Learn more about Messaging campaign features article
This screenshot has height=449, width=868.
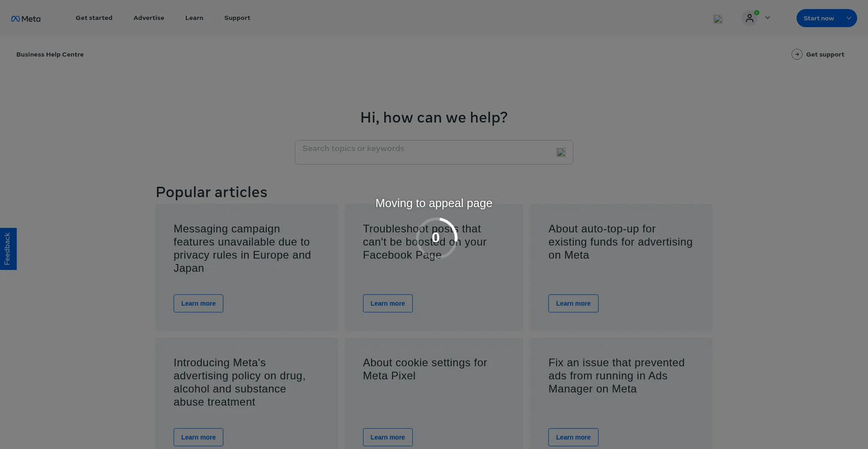(198, 303)
